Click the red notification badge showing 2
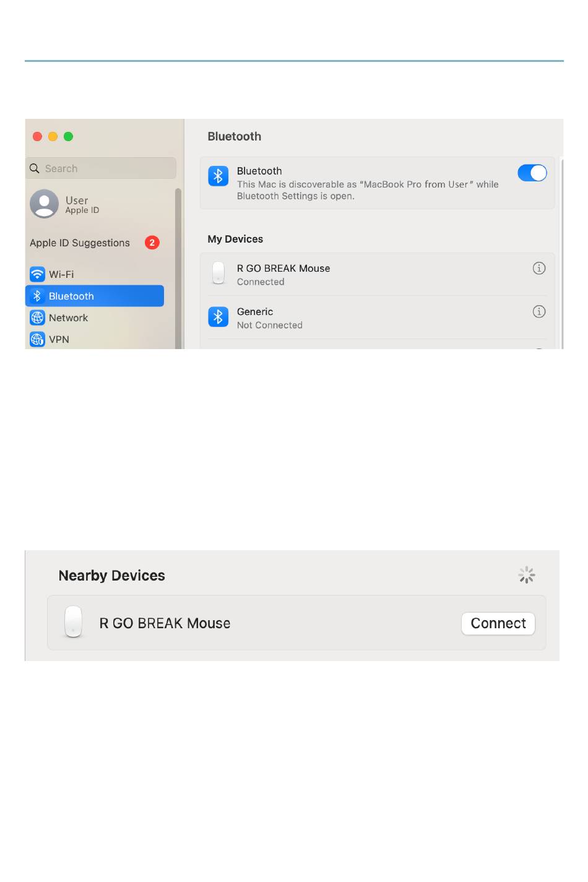Screen dimensions: 588x882 (x=152, y=243)
